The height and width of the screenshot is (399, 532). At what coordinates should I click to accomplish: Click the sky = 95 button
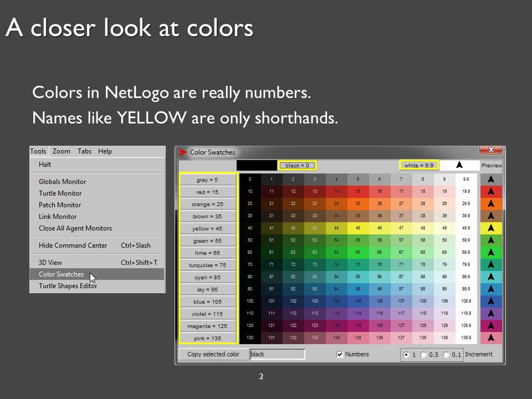207,290
